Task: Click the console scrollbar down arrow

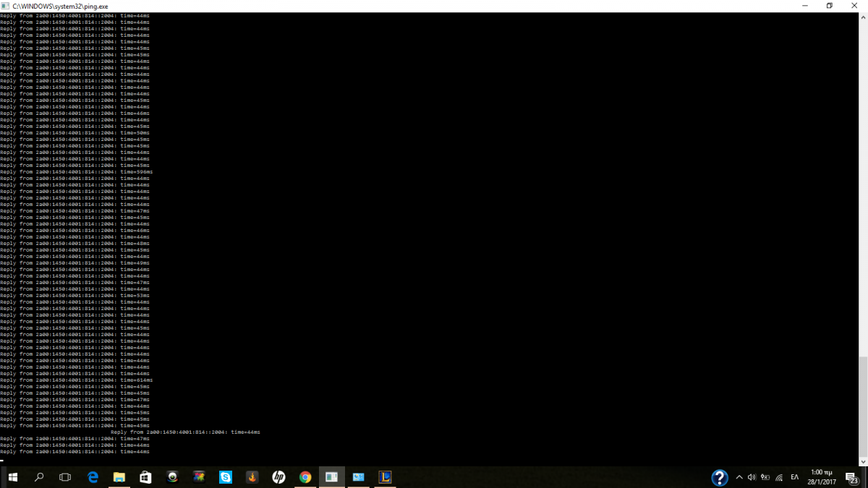Action: tap(863, 461)
